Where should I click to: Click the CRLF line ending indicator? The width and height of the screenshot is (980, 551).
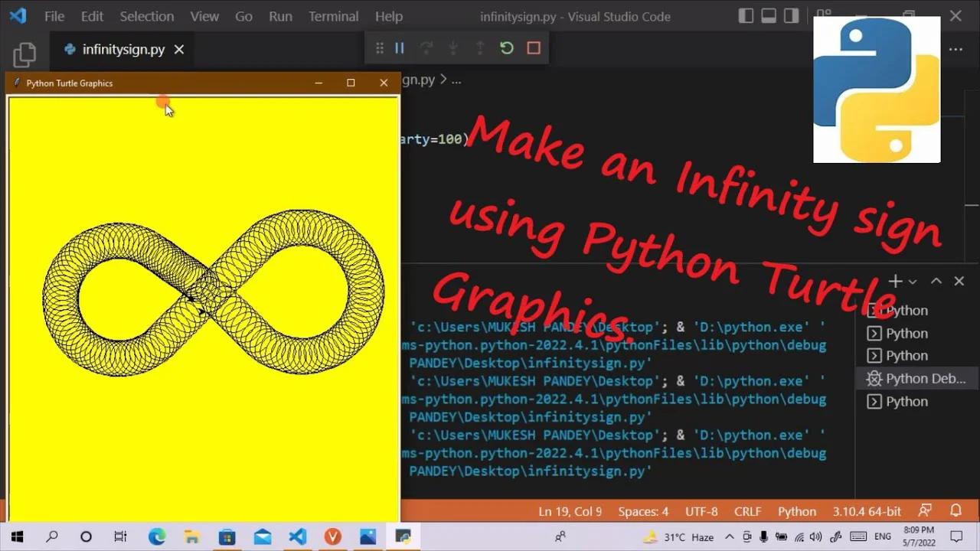[x=747, y=510]
